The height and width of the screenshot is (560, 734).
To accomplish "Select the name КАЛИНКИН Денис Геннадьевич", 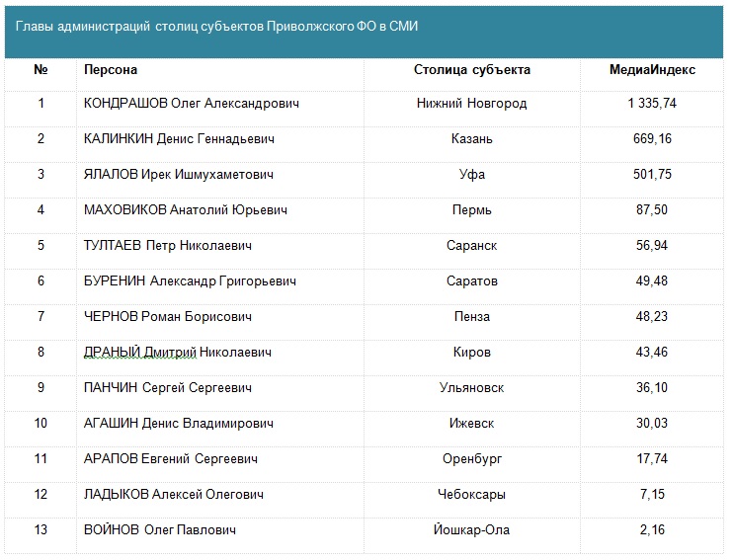I will tap(180, 139).
